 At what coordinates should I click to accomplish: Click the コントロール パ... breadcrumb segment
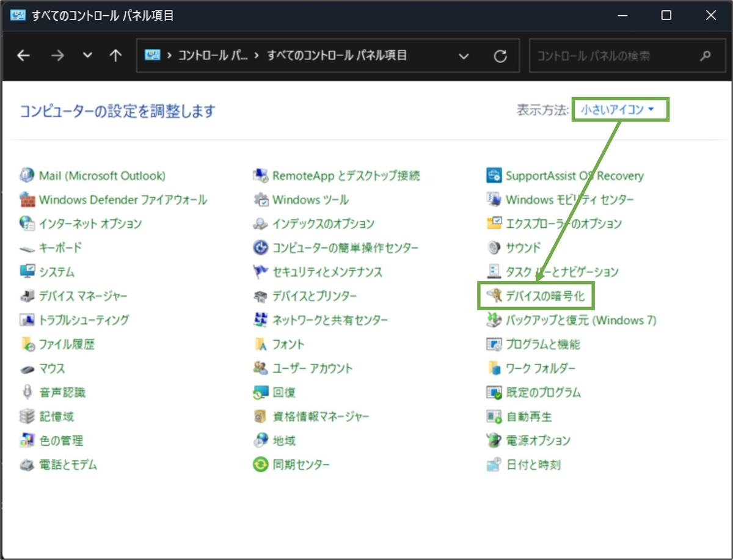point(213,56)
